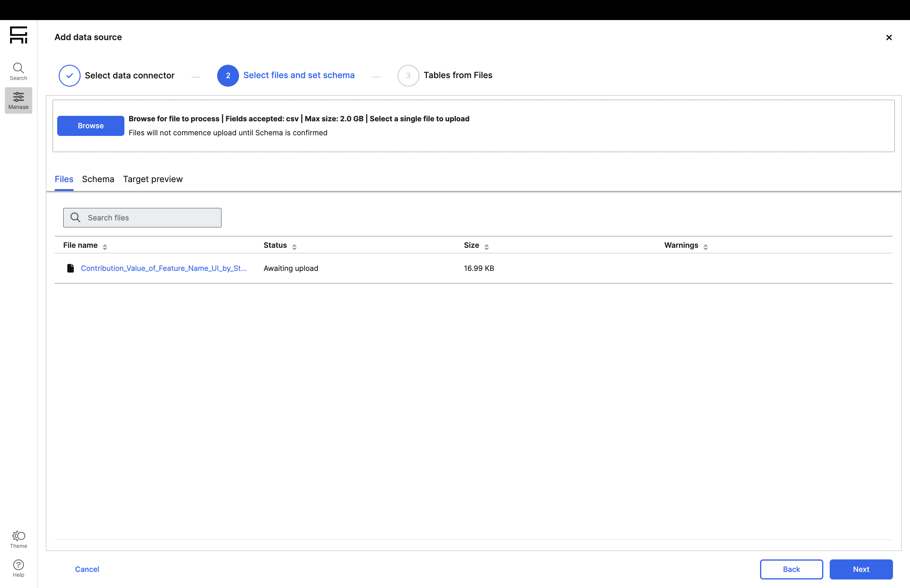This screenshot has height=588, width=910.
Task: Click the Cancel link
Action: click(x=87, y=569)
